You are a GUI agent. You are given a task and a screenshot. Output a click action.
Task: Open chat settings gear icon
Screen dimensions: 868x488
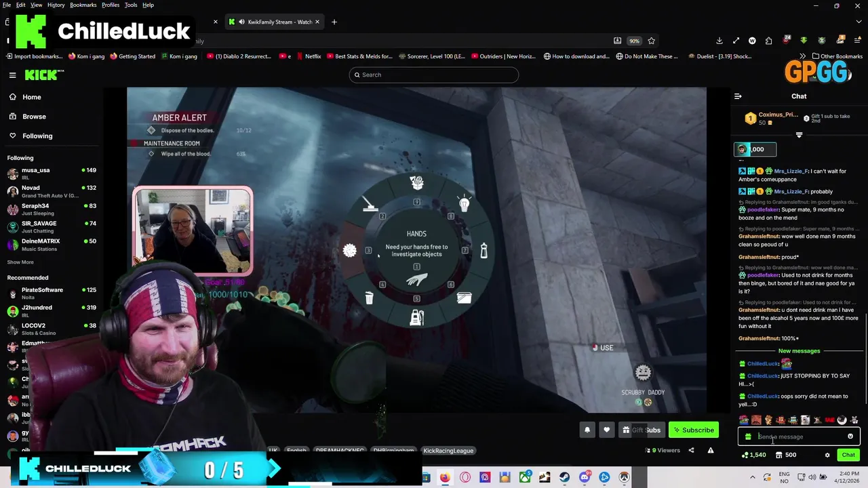click(827, 455)
